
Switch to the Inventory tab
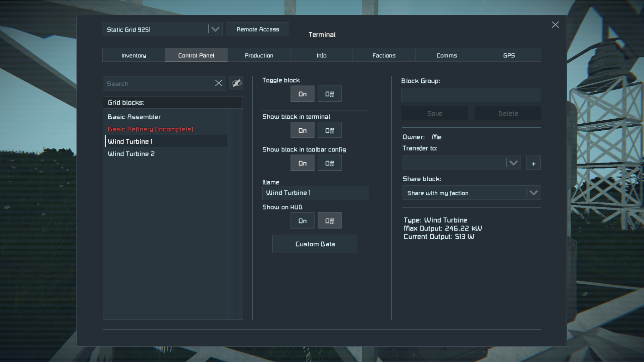(133, 55)
